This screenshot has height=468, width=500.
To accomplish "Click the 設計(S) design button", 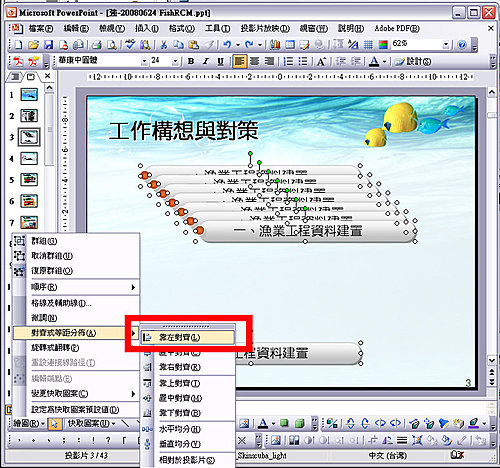I will point(413,61).
